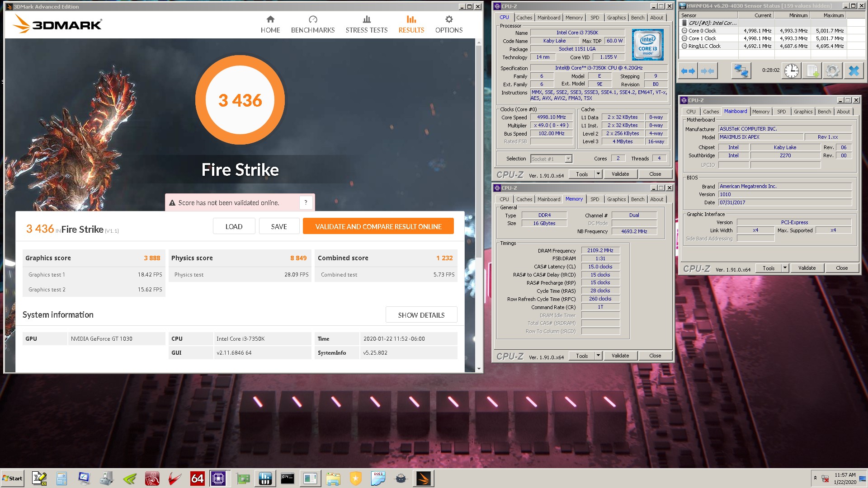Click Close in CPU-Z Memory window
Viewport: 868px width, 488px height.
click(x=655, y=356)
